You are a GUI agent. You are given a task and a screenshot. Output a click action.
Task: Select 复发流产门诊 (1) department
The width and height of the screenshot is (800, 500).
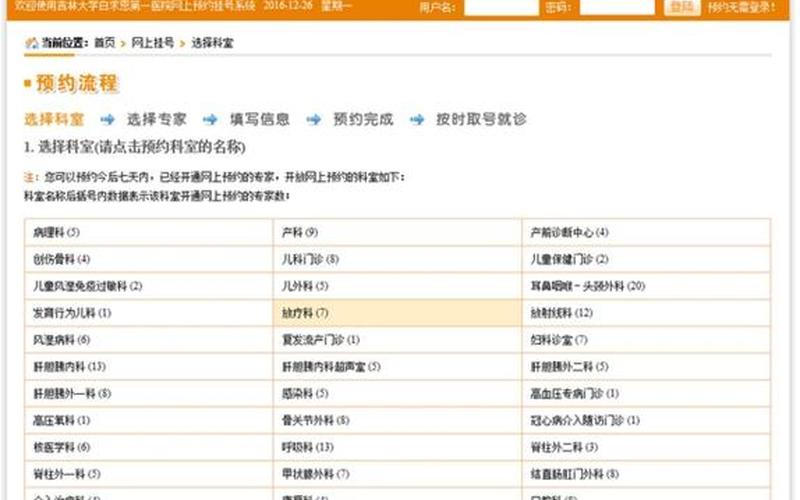[321, 340]
